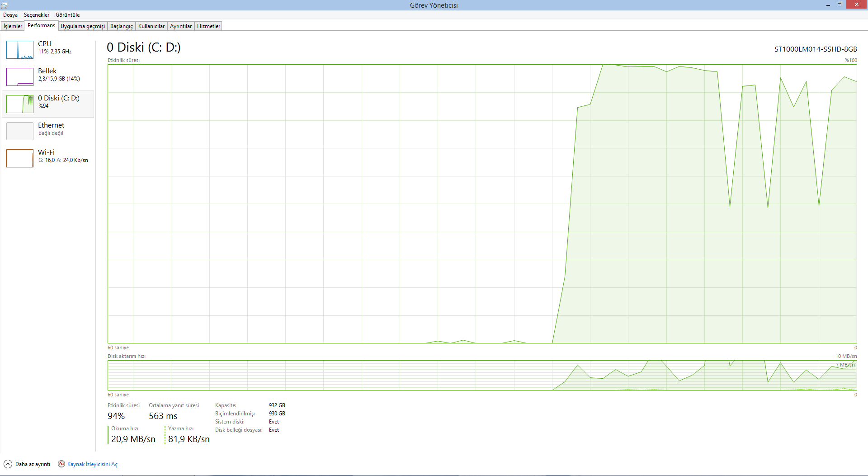Click the Biçimlendirilmiş label
Viewport: 868px width, 476px height.
(x=235, y=414)
